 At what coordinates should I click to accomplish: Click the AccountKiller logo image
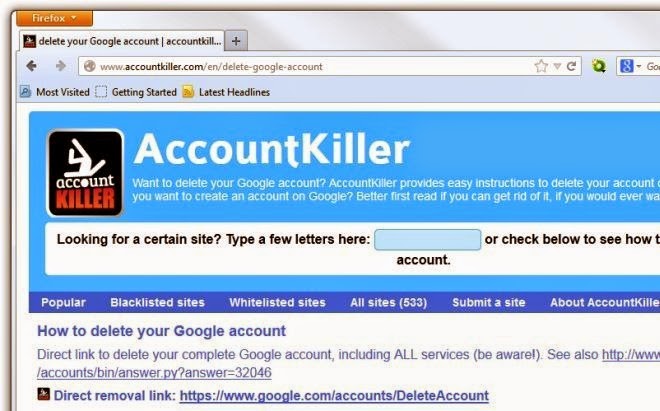(85, 173)
